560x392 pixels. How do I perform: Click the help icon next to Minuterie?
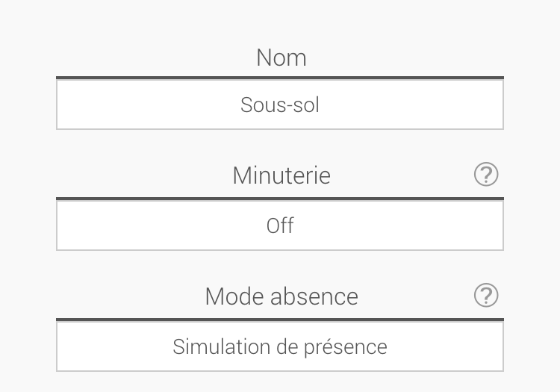pyautogui.click(x=486, y=175)
